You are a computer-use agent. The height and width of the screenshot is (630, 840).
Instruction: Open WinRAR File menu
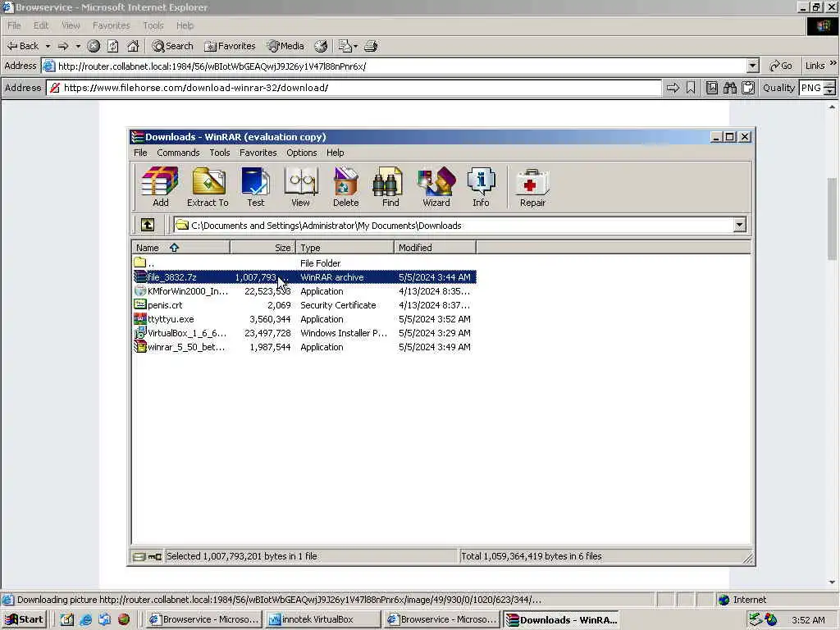tap(140, 153)
